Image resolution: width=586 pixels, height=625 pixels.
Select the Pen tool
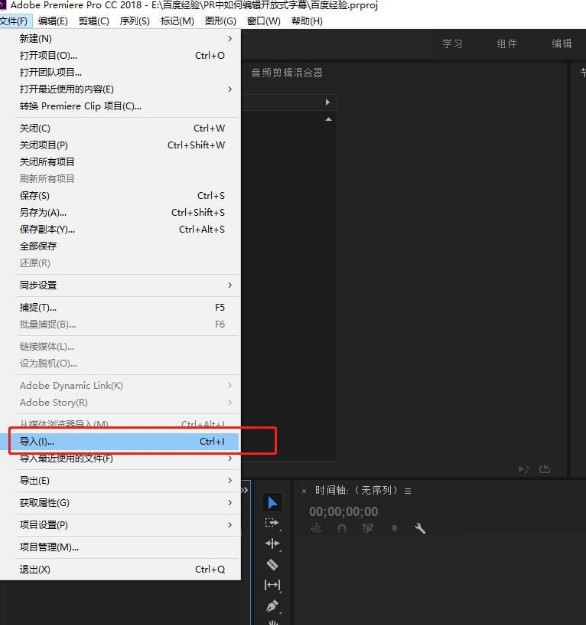click(272, 606)
